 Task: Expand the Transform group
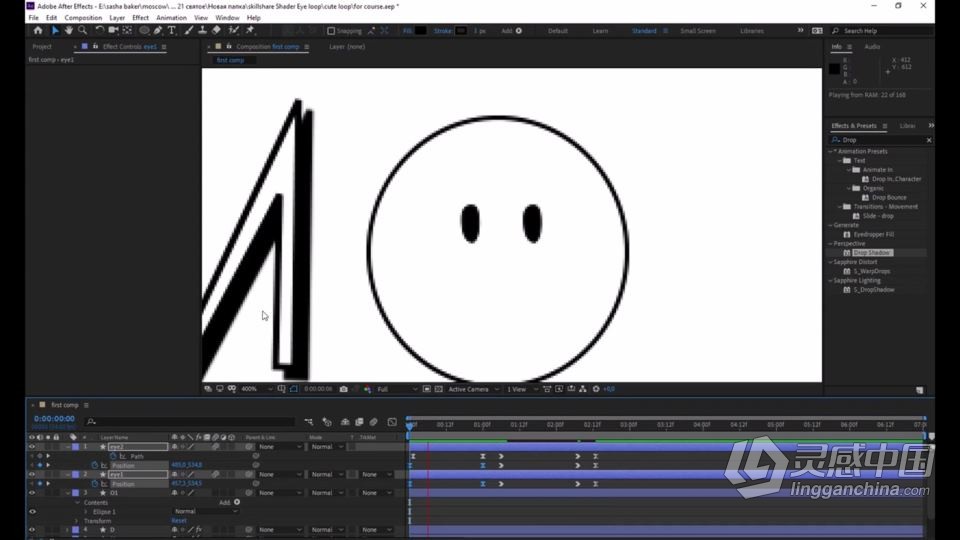pyautogui.click(x=77, y=521)
